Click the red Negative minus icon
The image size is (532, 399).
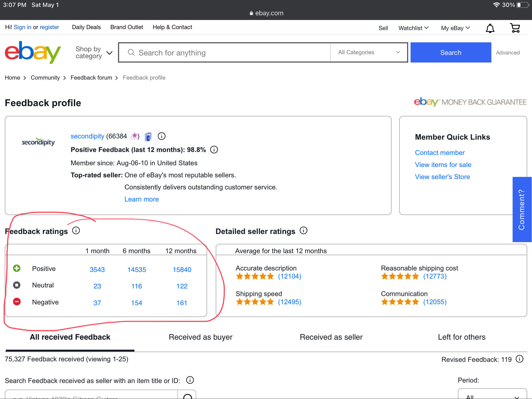(17, 301)
